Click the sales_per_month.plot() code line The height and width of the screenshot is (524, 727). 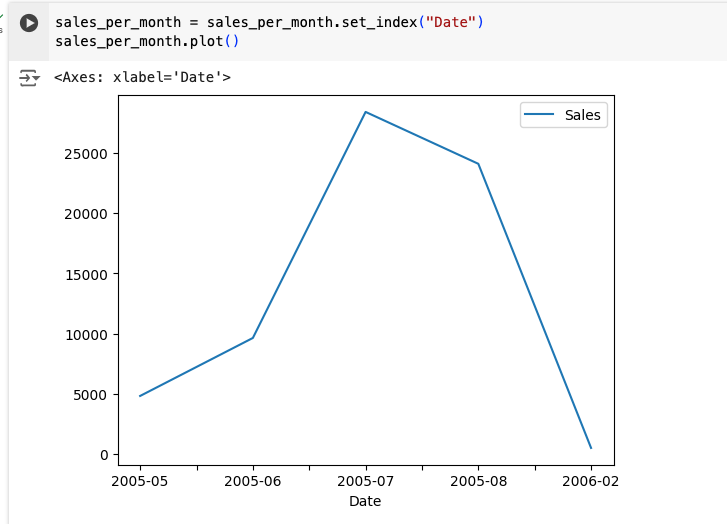tap(147, 41)
